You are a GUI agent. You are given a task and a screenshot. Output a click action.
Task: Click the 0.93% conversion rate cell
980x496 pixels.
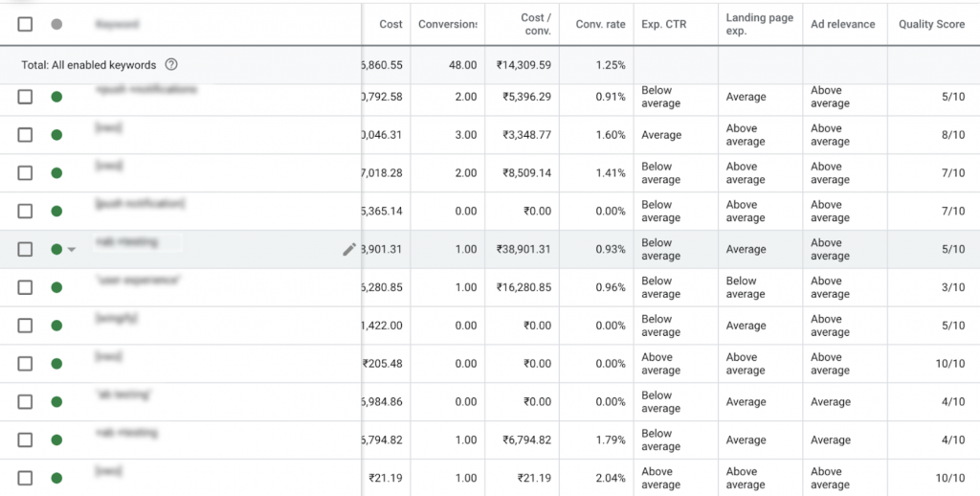(x=611, y=250)
